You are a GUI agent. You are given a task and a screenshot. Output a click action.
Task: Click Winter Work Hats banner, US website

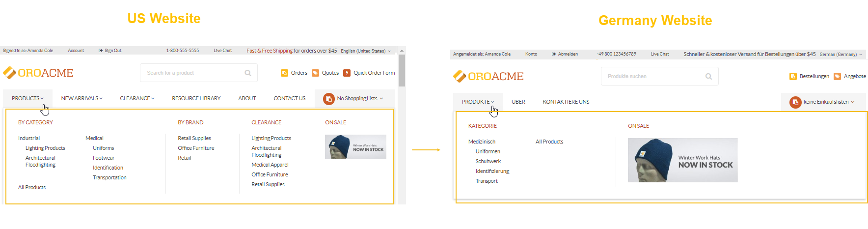point(355,147)
